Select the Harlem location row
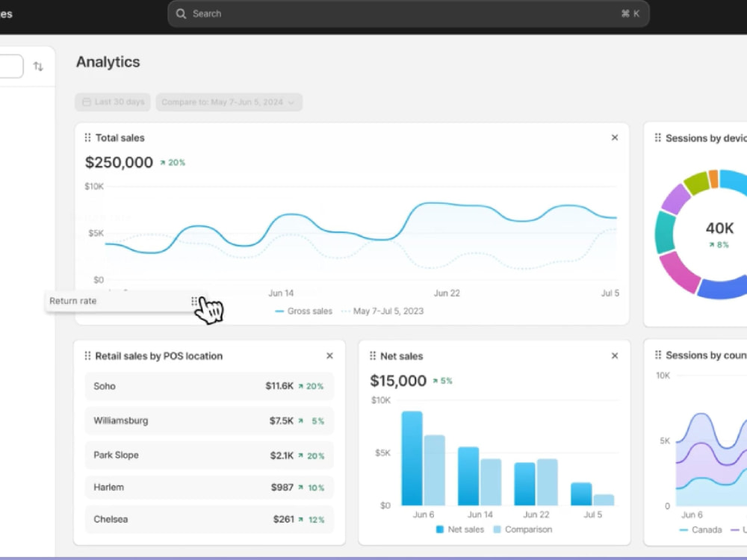747x560 pixels. point(209,487)
